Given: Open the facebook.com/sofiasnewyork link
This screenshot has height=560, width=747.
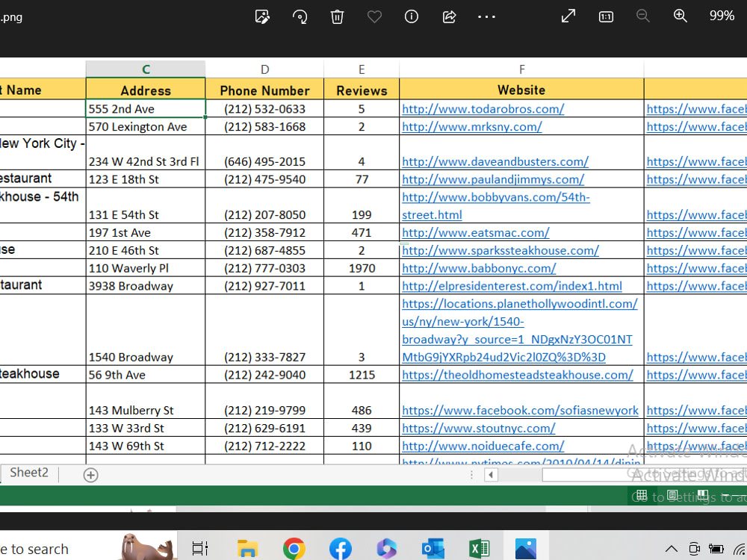Looking at the screenshot, I should point(520,411).
